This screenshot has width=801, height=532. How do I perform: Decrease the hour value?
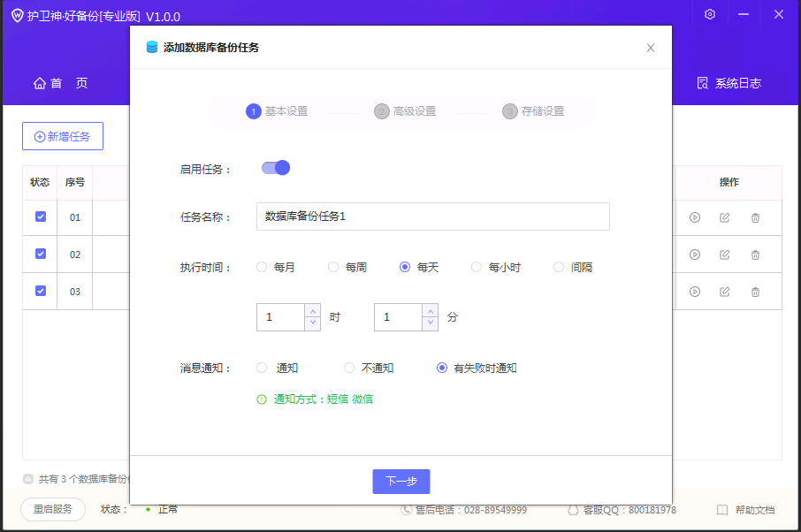click(313, 323)
